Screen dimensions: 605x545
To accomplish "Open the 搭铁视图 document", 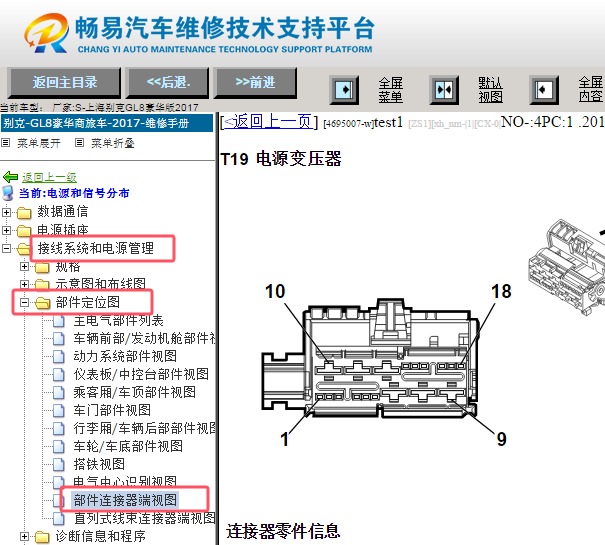I will 99,464.
